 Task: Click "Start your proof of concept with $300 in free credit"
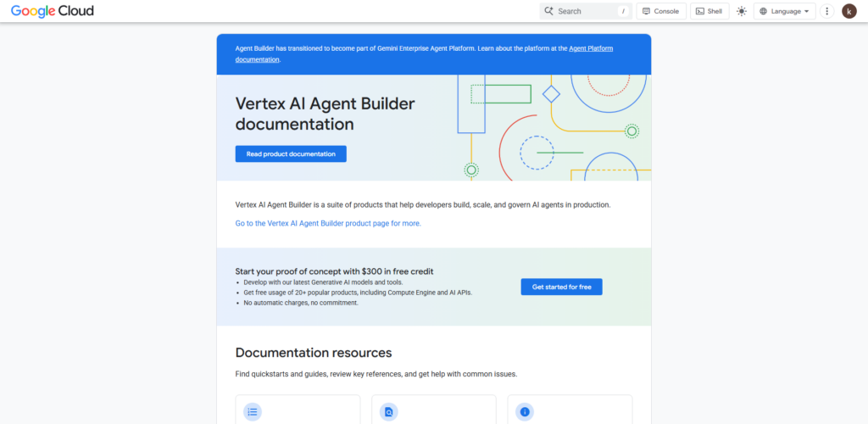tap(334, 271)
